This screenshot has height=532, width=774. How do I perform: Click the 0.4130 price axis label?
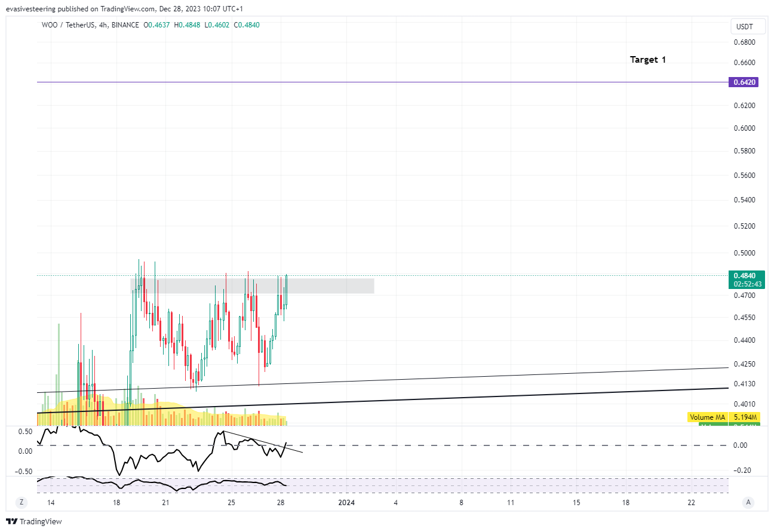tap(744, 384)
